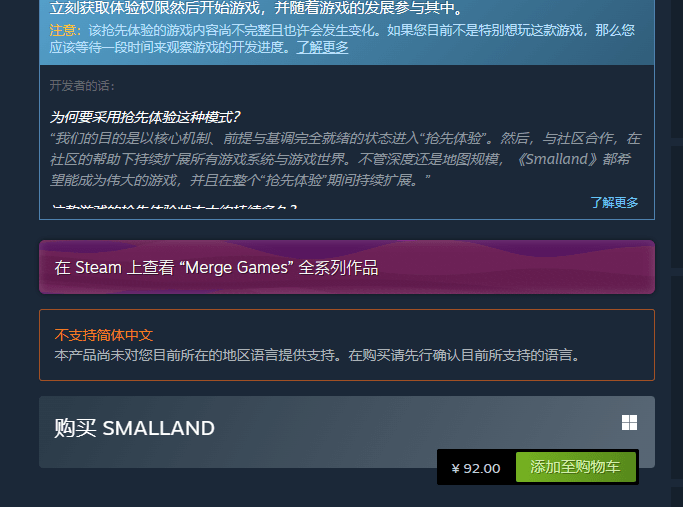Click the 为何要采用抢先体验这种模式? question heading
This screenshot has width=683, height=507.
[x=145, y=117]
